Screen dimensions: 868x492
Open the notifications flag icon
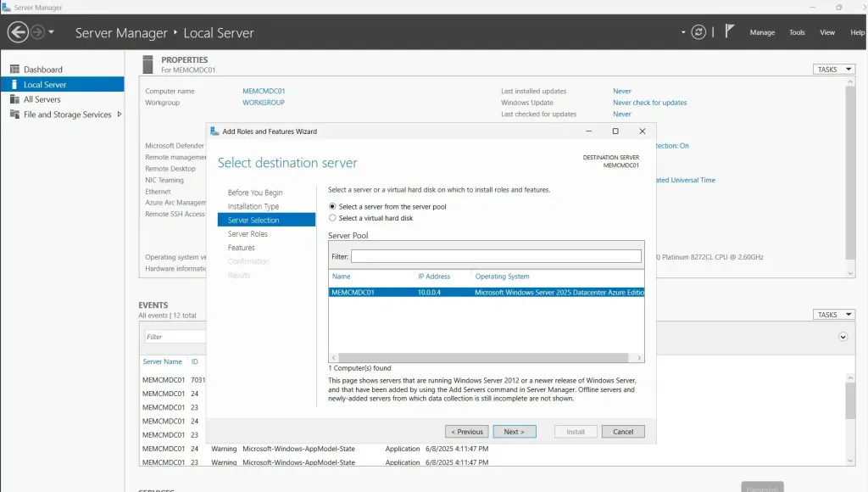click(x=729, y=31)
